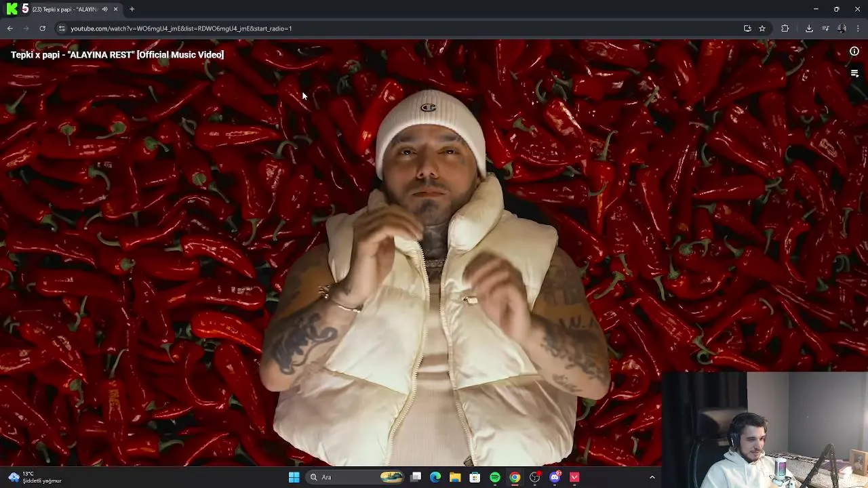The width and height of the screenshot is (868, 488).
Task: Open Discord from the taskbar
Action: pyautogui.click(x=555, y=477)
